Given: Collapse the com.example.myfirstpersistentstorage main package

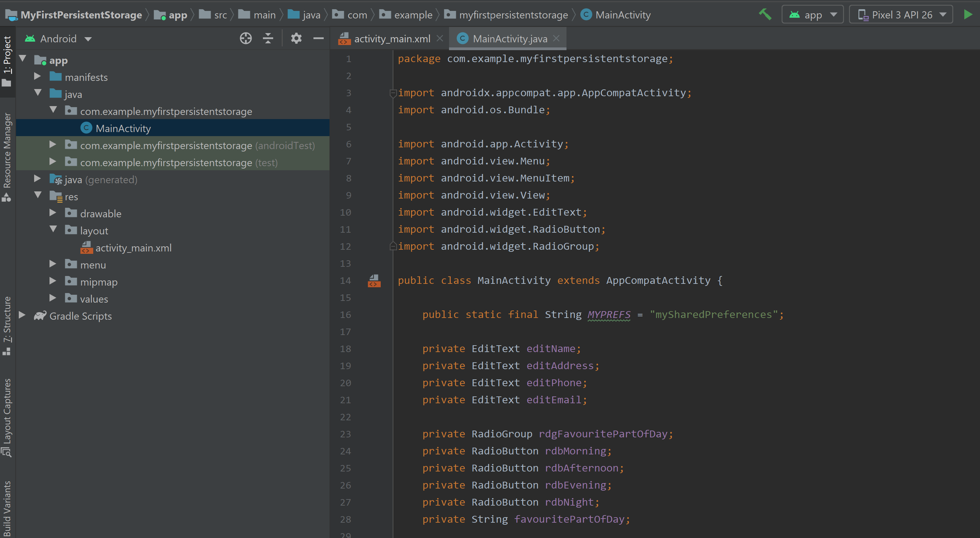Looking at the screenshot, I should pyautogui.click(x=53, y=110).
